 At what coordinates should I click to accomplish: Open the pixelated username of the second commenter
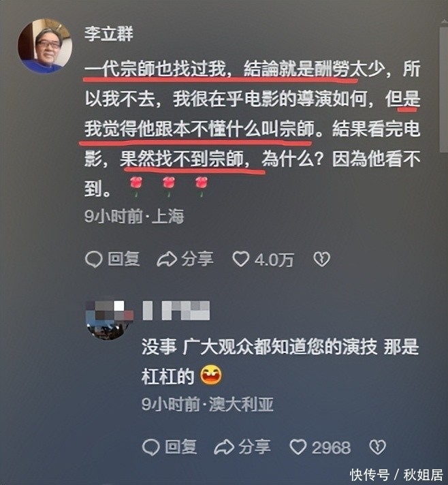coord(176,311)
